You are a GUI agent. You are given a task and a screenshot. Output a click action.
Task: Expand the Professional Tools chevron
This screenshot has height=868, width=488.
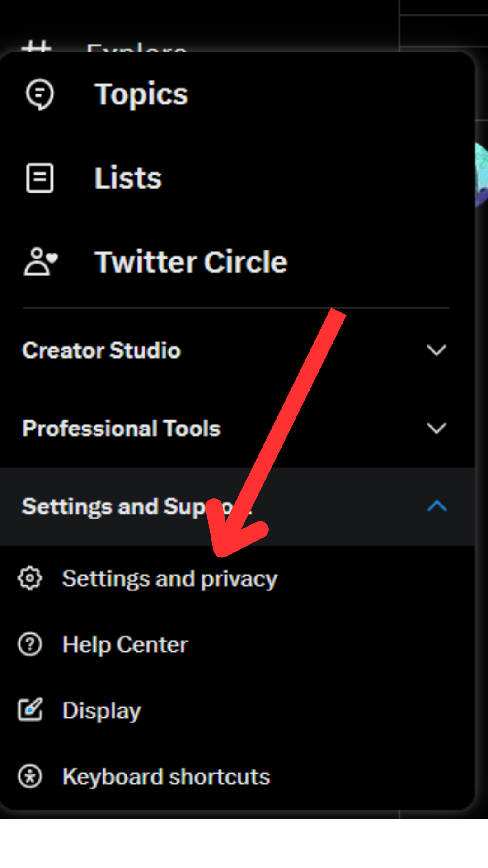coord(436,428)
